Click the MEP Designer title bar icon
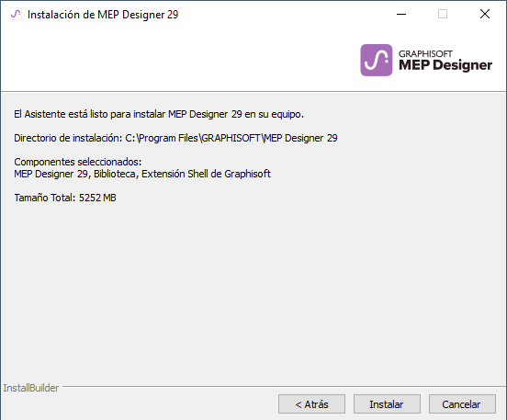507x420 pixels. (x=16, y=14)
